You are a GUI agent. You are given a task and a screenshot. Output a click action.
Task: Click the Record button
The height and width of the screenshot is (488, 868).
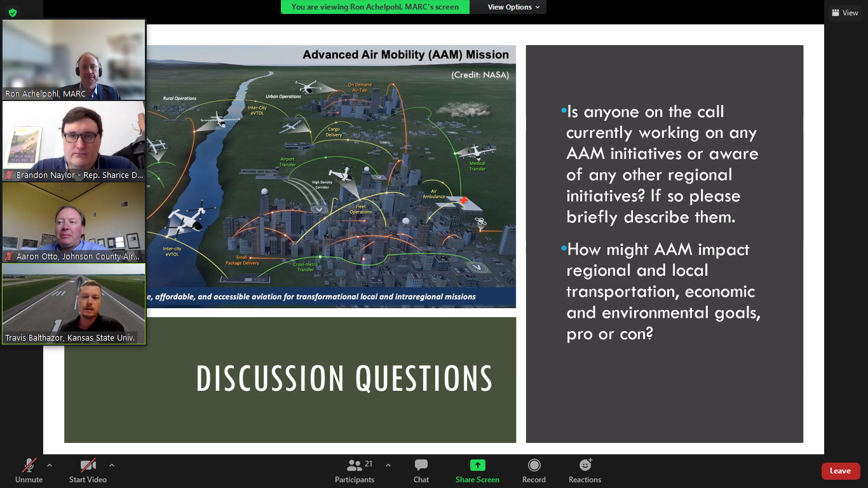(x=534, y=470)
